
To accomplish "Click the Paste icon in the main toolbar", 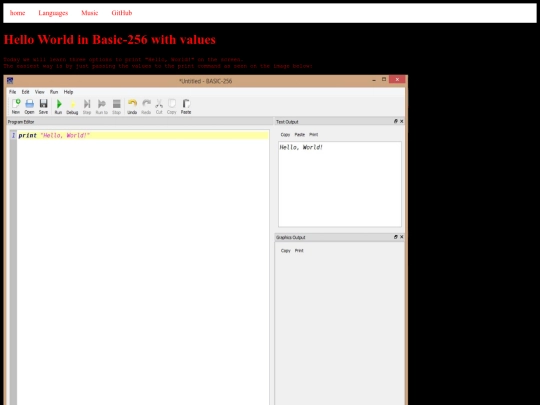I will 186,107.
